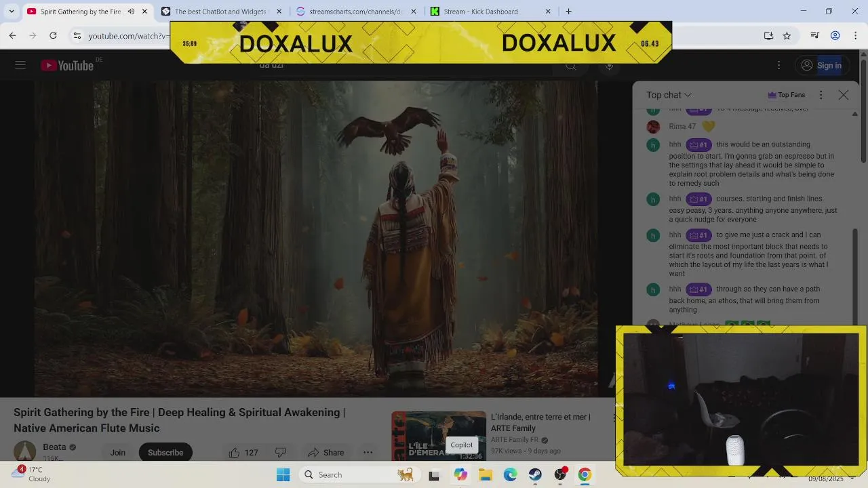Click the Rima 47 chat username

[x=682, y=126]
